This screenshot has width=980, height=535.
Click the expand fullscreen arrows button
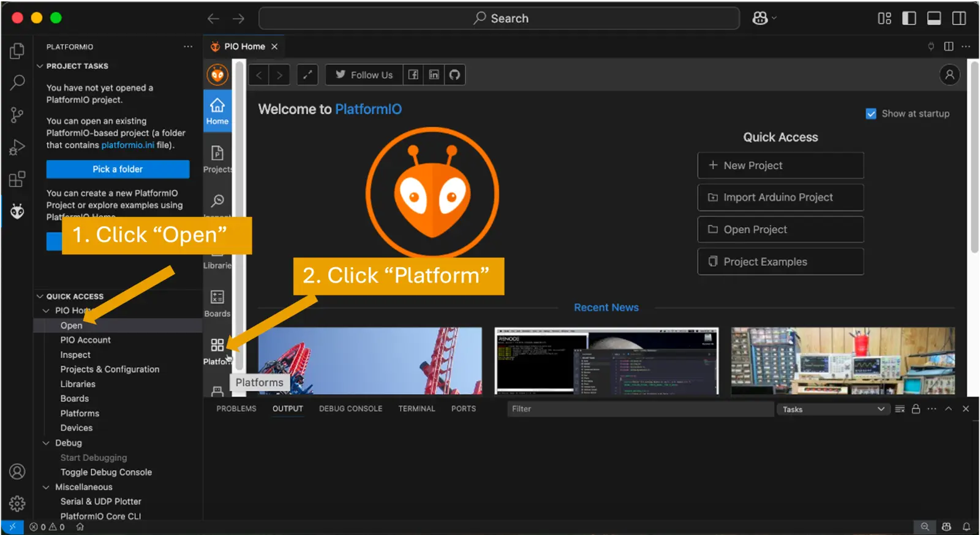pyautogui.click(x=307, y=75)
